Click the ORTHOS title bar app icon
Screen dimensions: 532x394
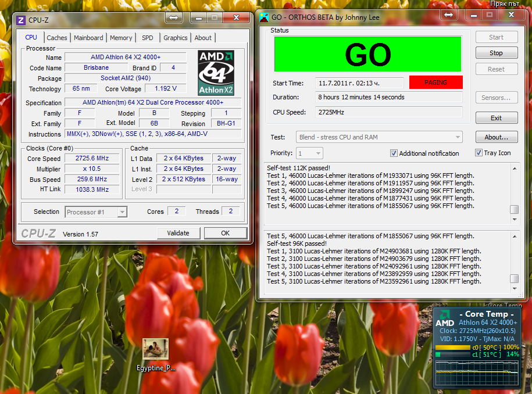coord(264,17)
